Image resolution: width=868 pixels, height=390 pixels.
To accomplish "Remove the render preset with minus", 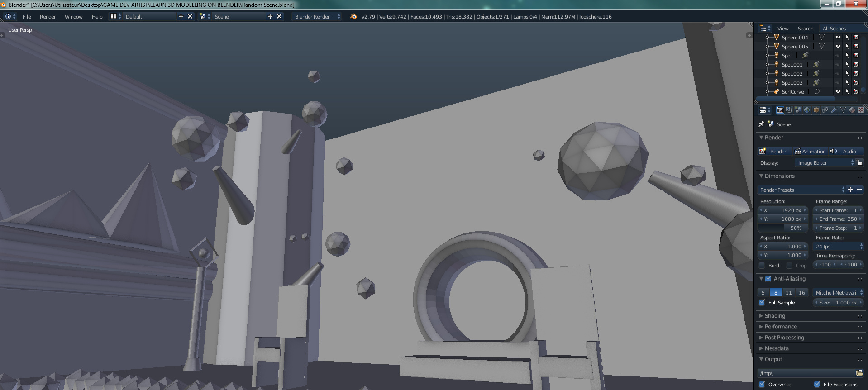I will [x=859, y=190].
